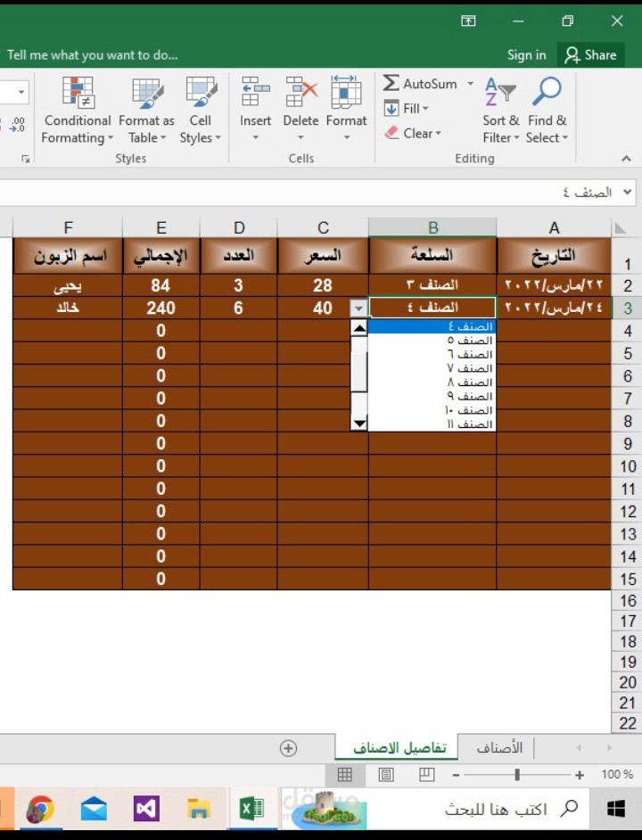The image size is (642, 840).
Task: Select الصنف ٦ in the dropdown list
Action: [432, 354]
